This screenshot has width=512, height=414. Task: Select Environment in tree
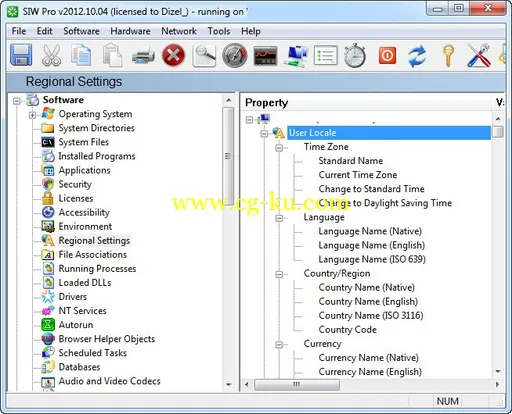[85, 226]
